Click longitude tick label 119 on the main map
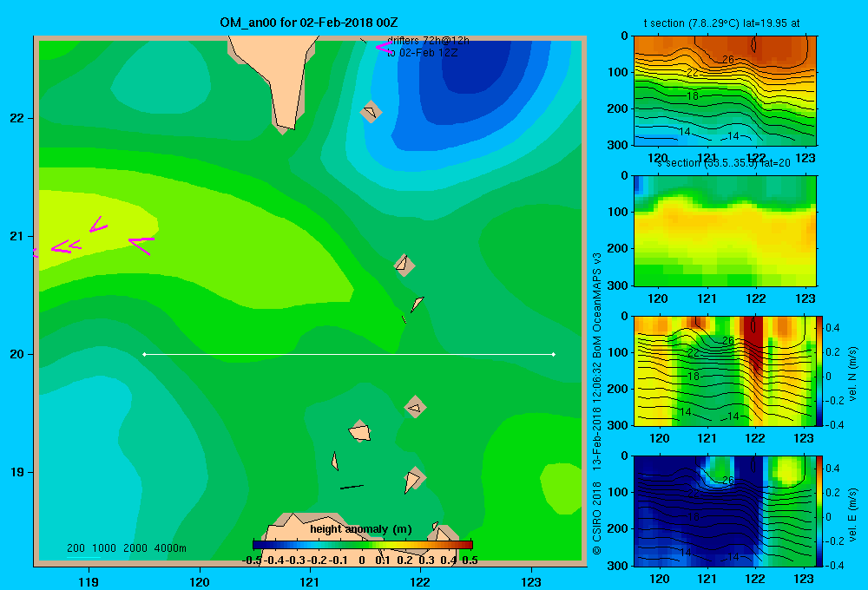Screen dimensions: 868x590 [x=89, y=581]
